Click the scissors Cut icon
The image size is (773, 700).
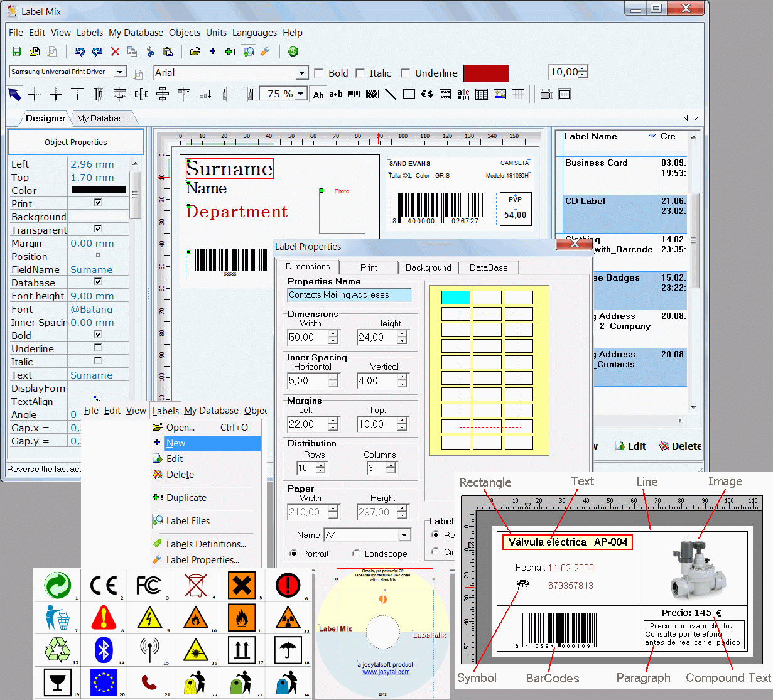[x=150, y=51]
